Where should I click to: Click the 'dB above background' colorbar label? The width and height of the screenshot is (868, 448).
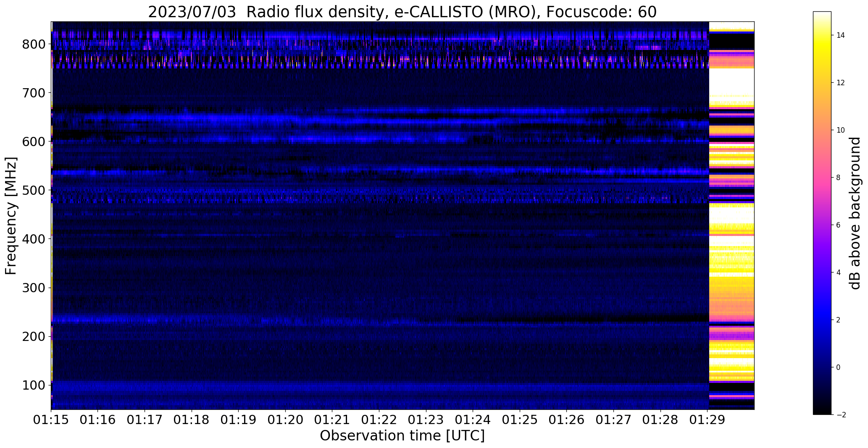pos(855,213)
